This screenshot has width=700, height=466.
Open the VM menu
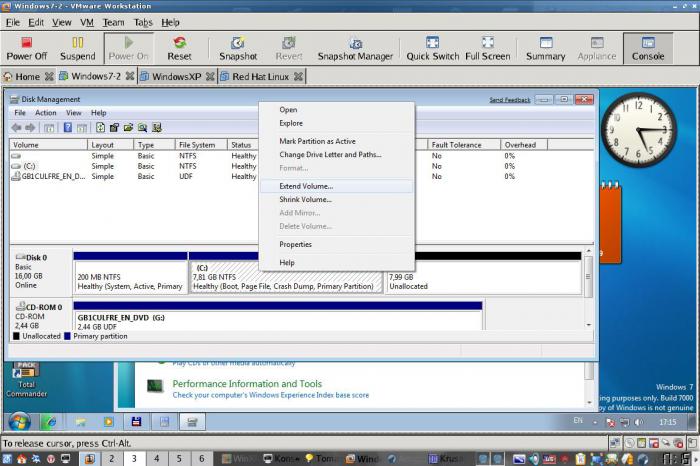87,22
